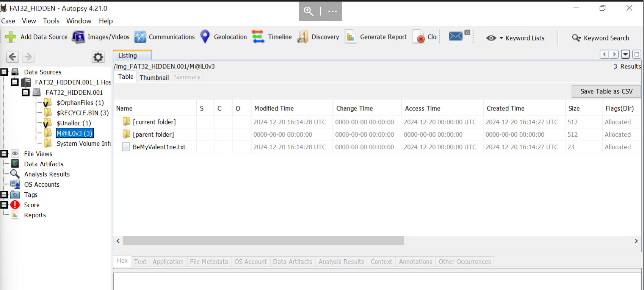Click the Keyword Search magnifier icon

pos(576,38)
